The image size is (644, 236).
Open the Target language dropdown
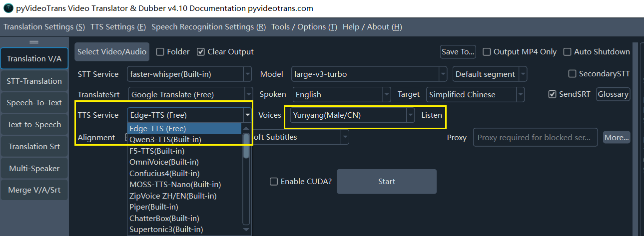tap(476, 94)
